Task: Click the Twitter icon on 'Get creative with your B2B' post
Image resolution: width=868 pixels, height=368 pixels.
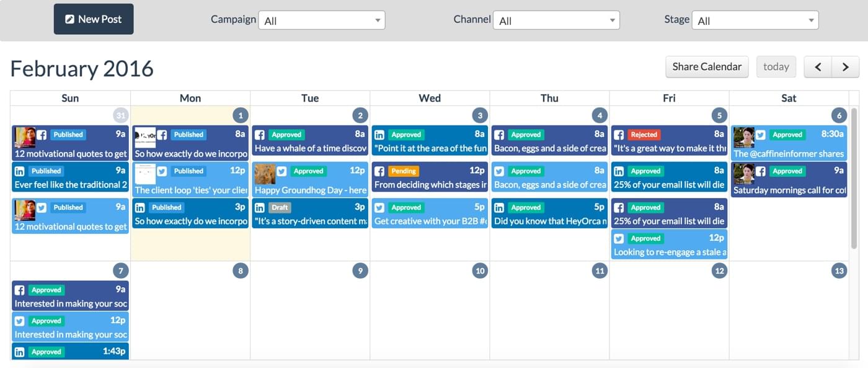Action: pyautogui.click(x=379, y=207)
